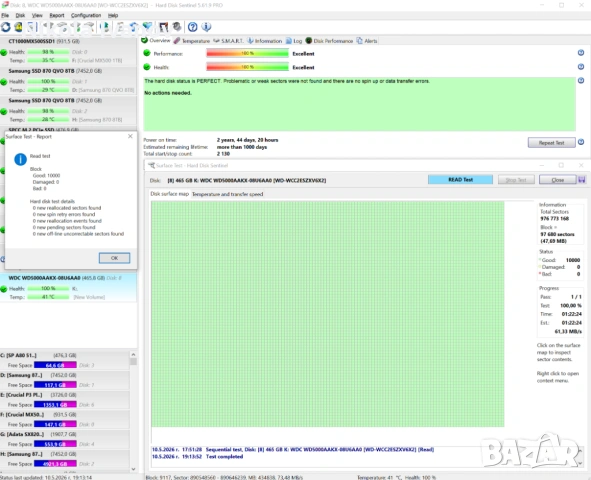This screenshot has height=480, width=591.
Task: Click the help icon beside Performance bar
Action: [x=581, y=53]
